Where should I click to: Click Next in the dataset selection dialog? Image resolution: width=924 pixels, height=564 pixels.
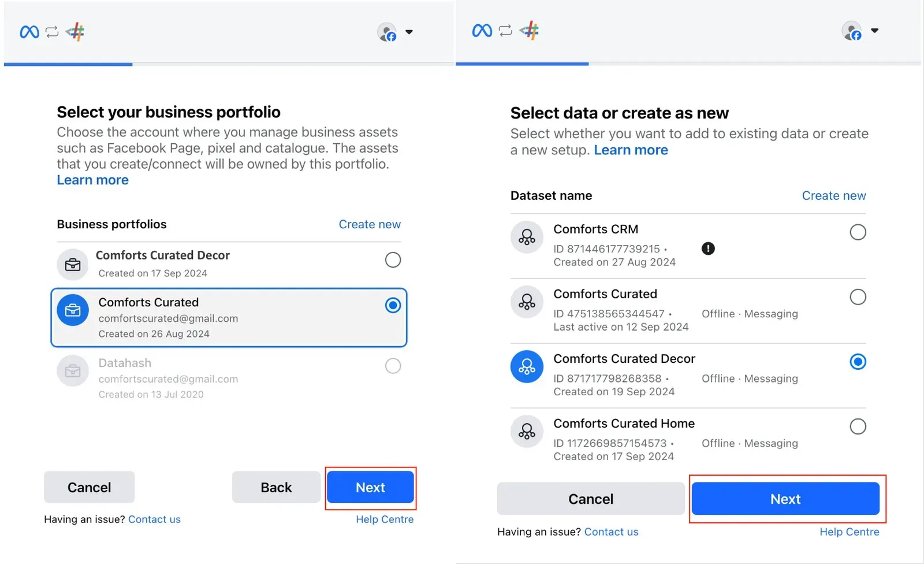785,499
